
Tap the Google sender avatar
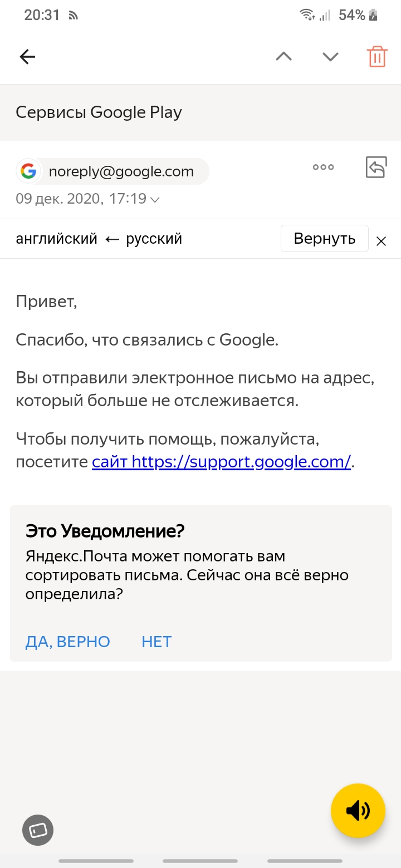click(x=28, y=171)
